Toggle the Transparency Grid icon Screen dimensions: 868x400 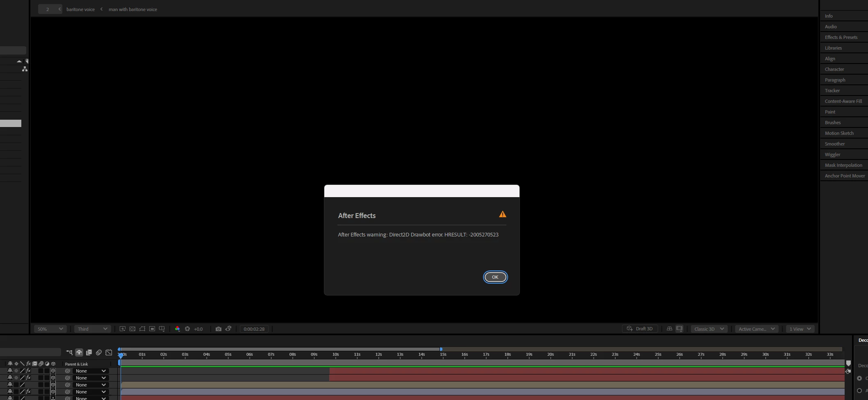[132, 329]
